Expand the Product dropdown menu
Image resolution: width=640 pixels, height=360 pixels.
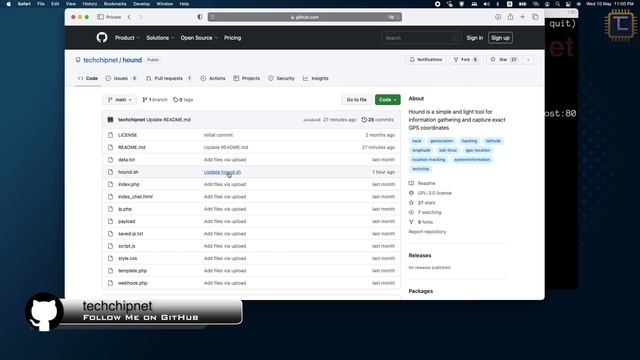(127, 38)
